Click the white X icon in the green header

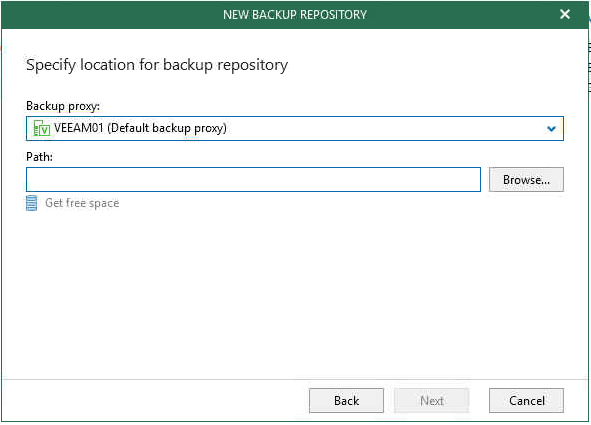click(565, 14)
